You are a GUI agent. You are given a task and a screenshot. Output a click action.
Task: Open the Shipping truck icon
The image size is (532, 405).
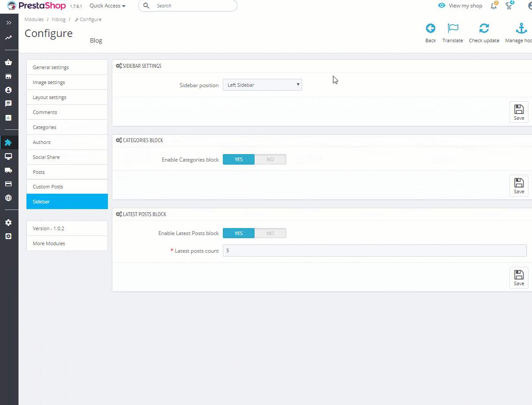click(x=8, y=170)
